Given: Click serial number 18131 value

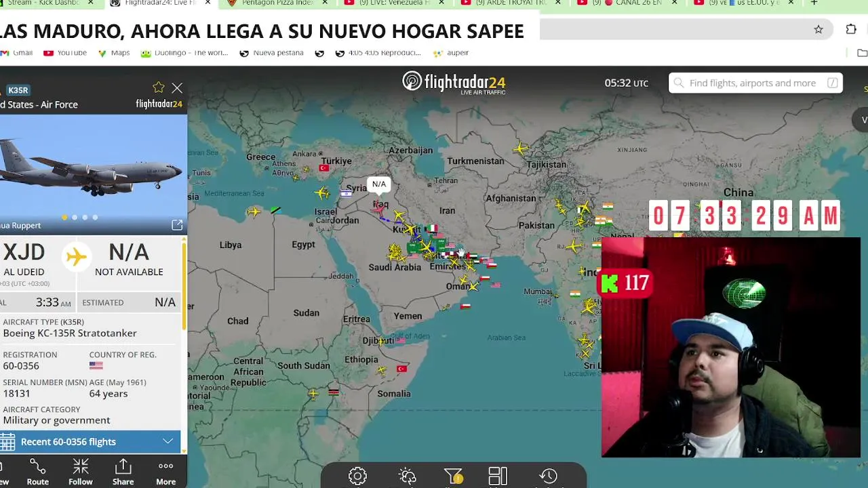Looking at the screenshot, I should [x=17, y=394].
